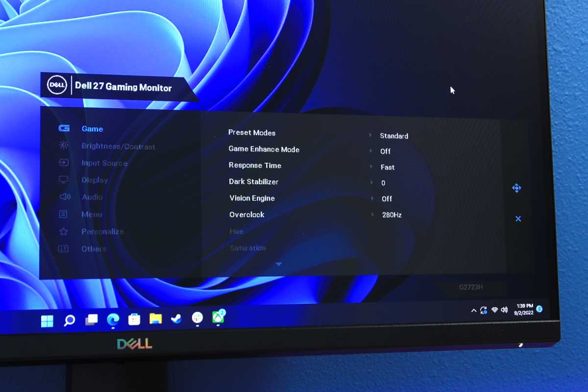
Task: Click the greyed-out Hue option
Action: click(236, 231)
